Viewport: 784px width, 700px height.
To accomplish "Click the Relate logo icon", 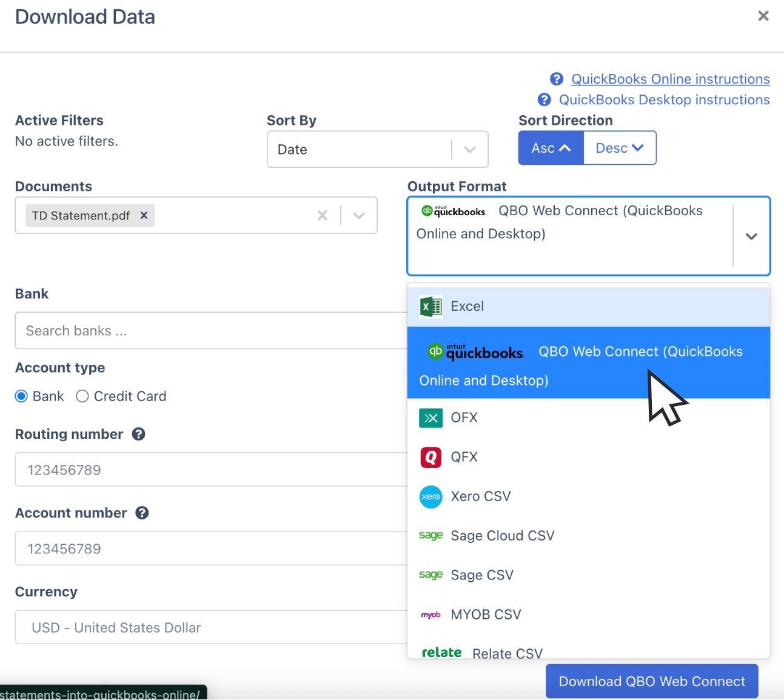I will [x=441, y=653].
